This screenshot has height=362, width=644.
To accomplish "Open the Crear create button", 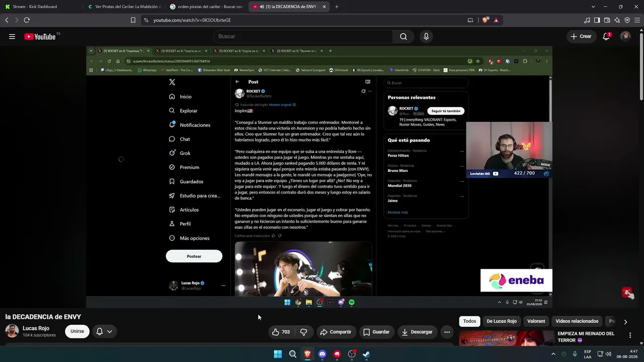I will pyautogui.click(x=581, y=36).
